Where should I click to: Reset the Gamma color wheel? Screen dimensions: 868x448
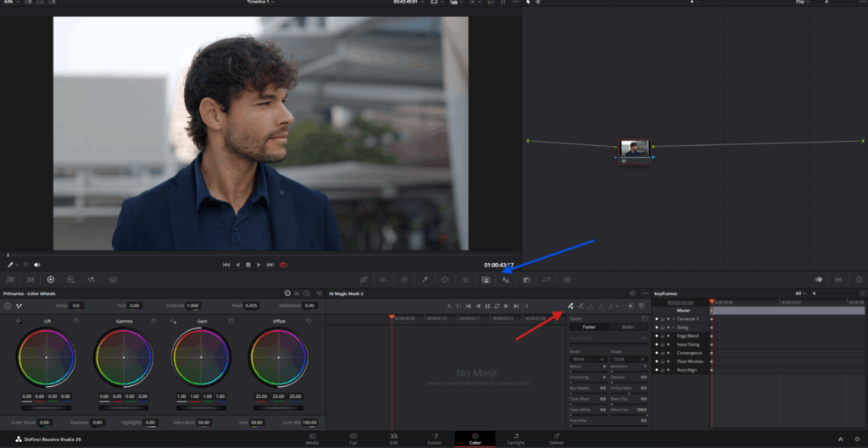[x=153, y=321]
